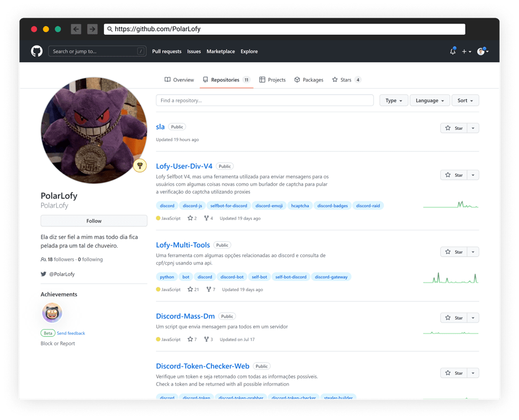Open the notifications bell

(453, 51)
